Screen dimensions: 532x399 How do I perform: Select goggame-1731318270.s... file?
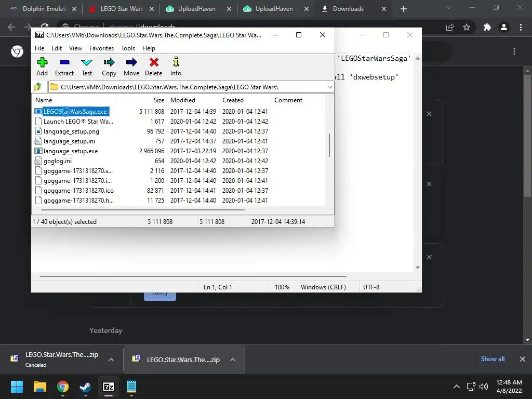tap(78, 170)
